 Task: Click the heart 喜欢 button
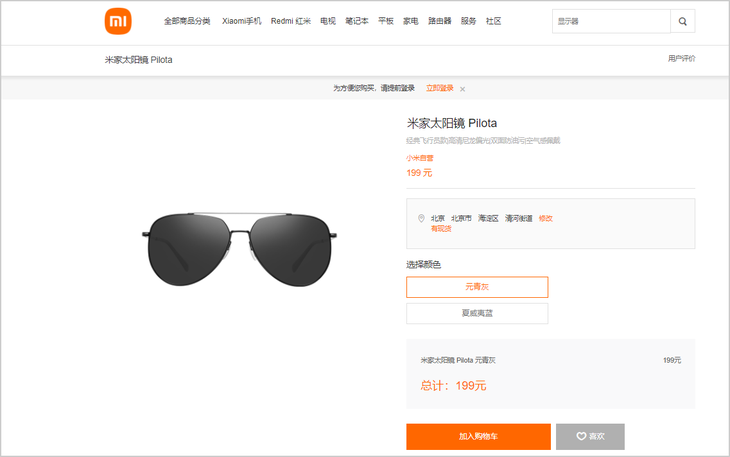click(x=590, y=436)
